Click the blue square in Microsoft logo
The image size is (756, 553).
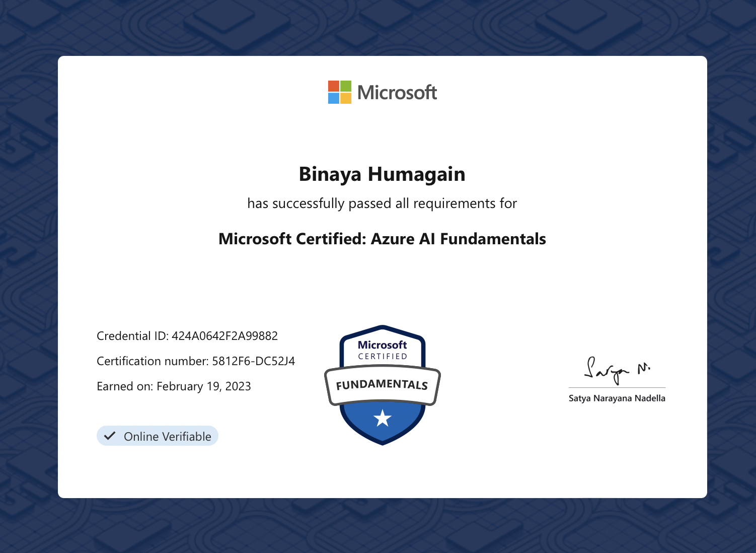[334, 98]
